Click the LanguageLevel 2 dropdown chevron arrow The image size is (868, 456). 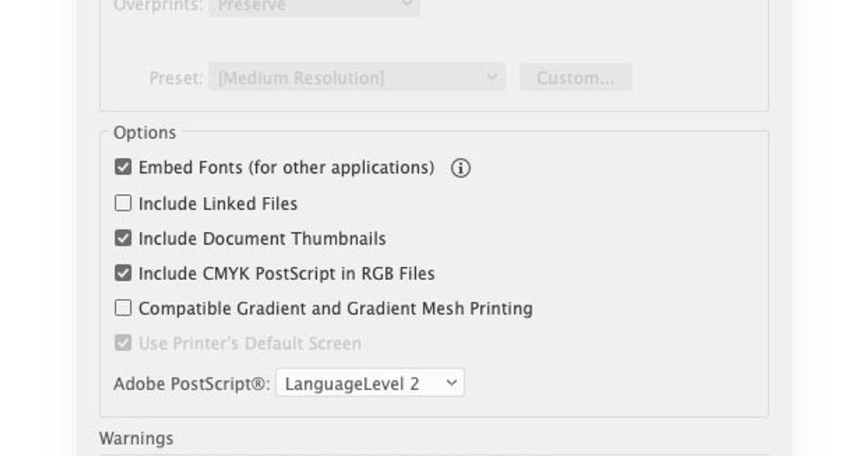[x=451, y=383]
